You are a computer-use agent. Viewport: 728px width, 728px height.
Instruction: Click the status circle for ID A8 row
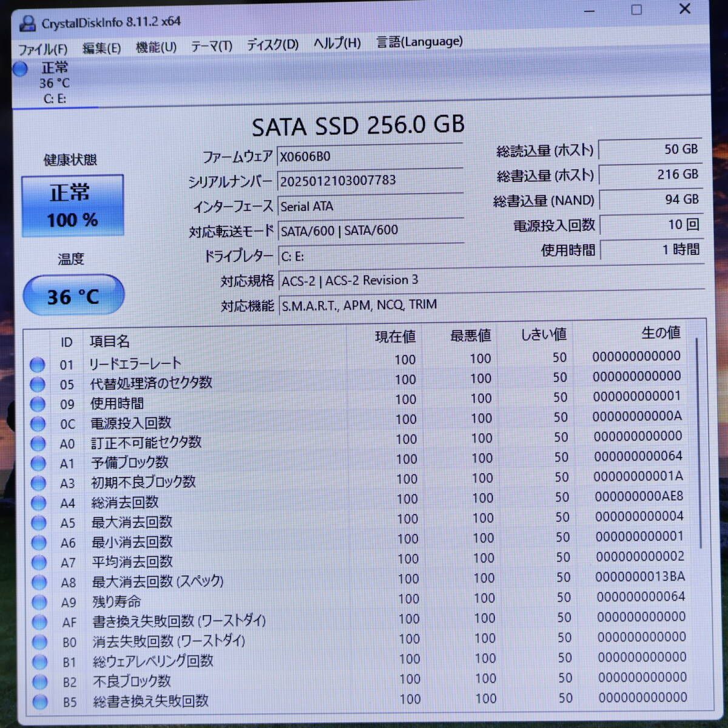pyautogui.click(x=39, y=582)
